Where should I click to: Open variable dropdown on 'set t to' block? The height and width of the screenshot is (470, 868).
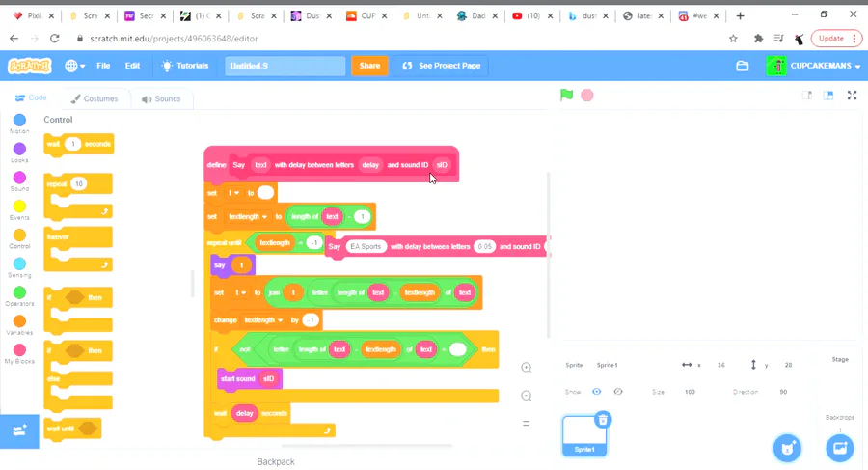[x=233, y=193]
